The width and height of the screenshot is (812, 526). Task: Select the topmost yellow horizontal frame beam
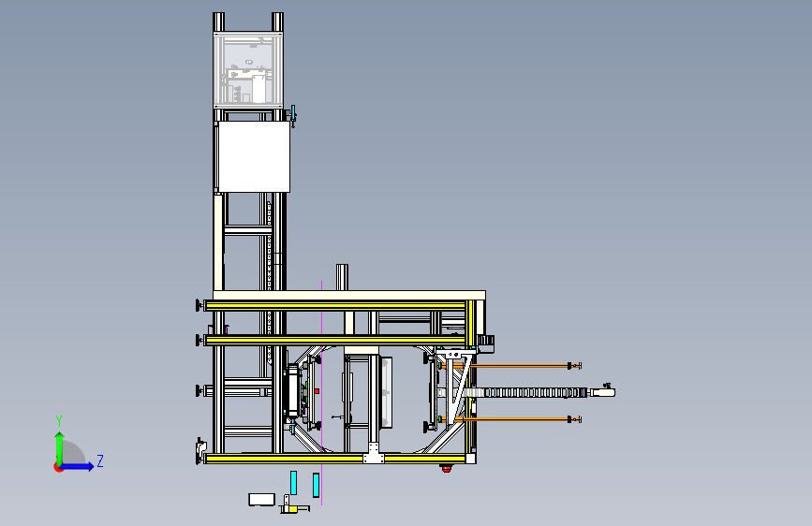[335, 306]
